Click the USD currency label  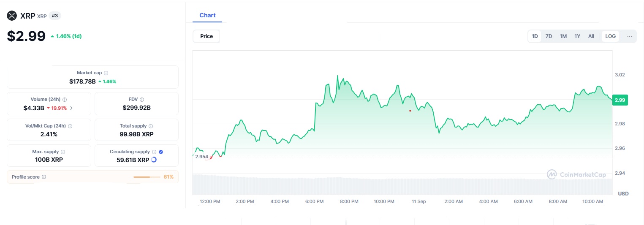point(623,194)
